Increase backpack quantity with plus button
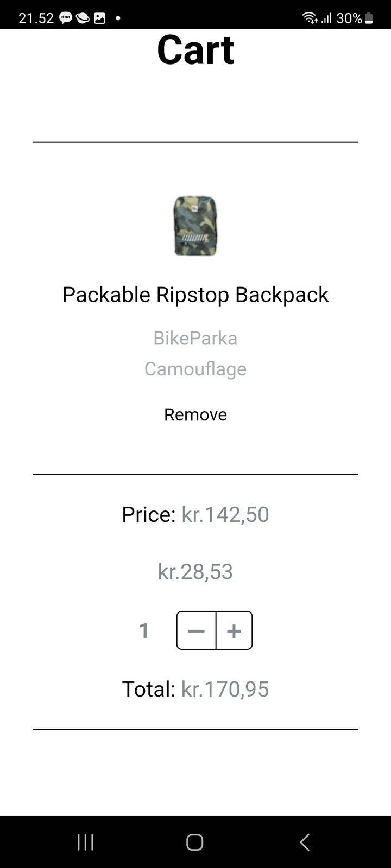 pos(234,630)
